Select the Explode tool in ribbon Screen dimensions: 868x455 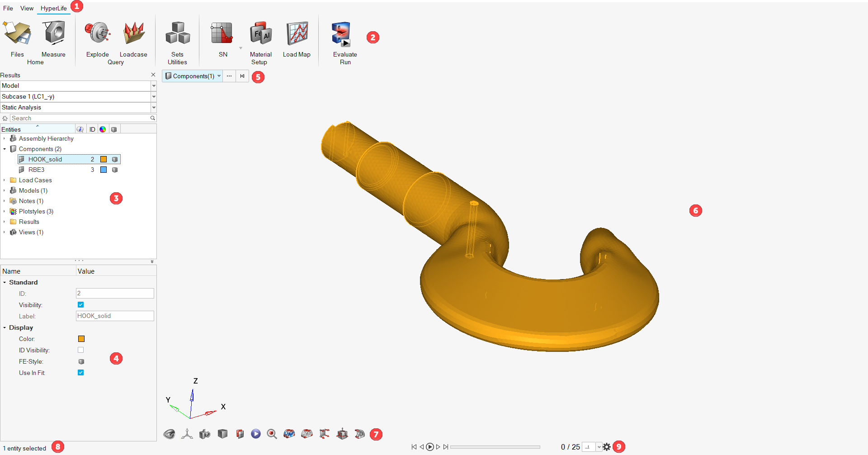[x=97, y=34]
